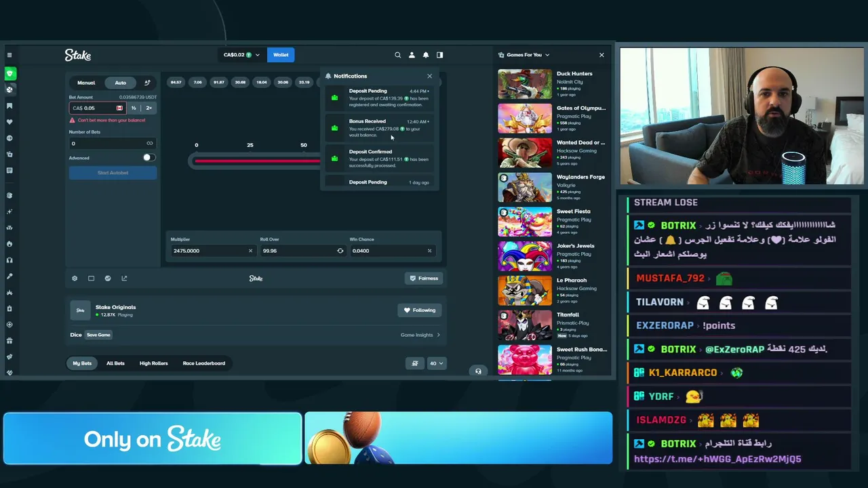Click the Start Autobet button
Screen dimensions: 868x488
tap(113, 173)
